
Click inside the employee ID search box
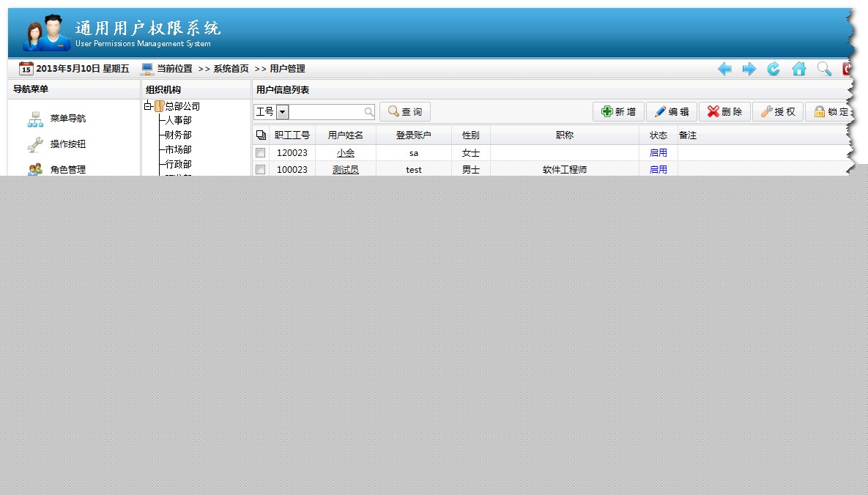coord(330,111)
